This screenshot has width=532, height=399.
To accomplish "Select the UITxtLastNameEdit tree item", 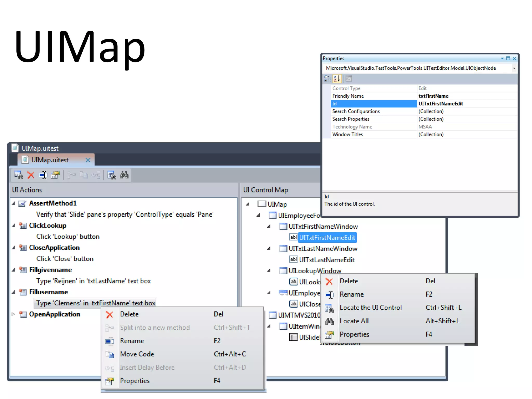I will click(327, 260).
